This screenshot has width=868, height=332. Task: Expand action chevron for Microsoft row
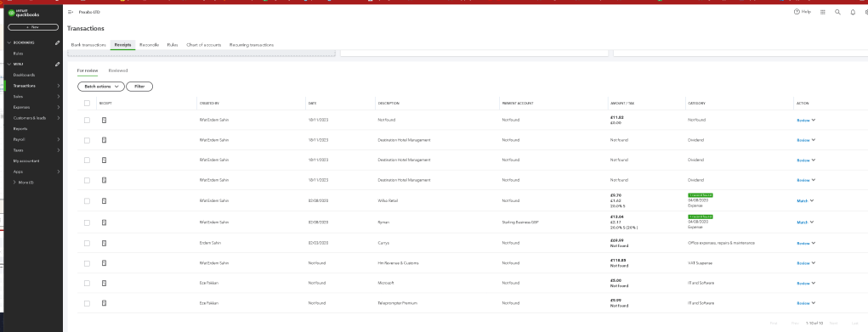(x=814, y=283)
